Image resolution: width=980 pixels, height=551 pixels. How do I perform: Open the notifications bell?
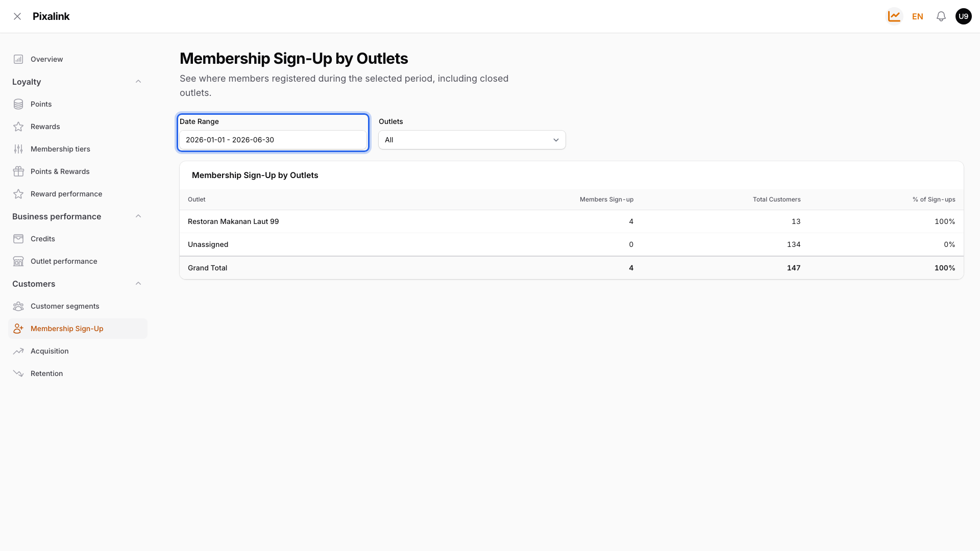tap(941, 16)
